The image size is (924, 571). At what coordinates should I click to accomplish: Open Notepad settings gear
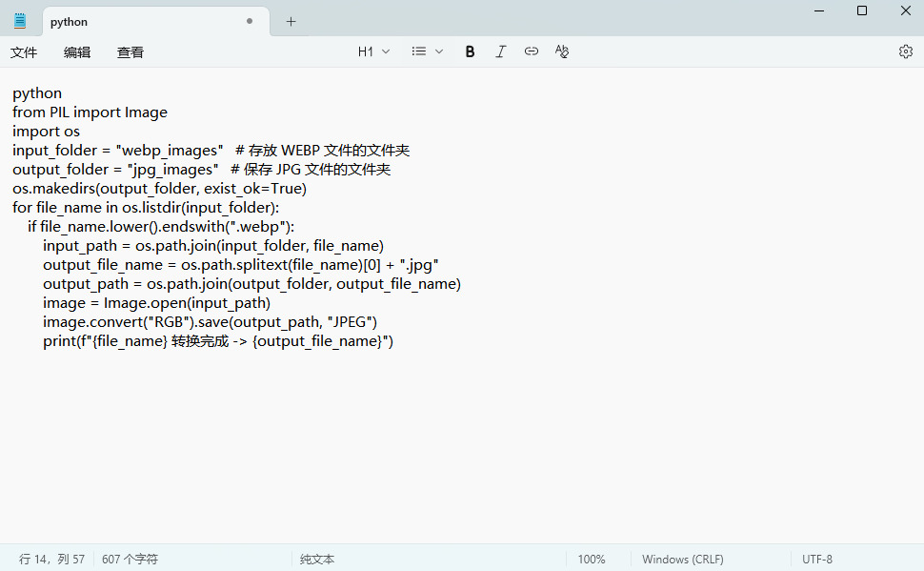tap(906, 51)
